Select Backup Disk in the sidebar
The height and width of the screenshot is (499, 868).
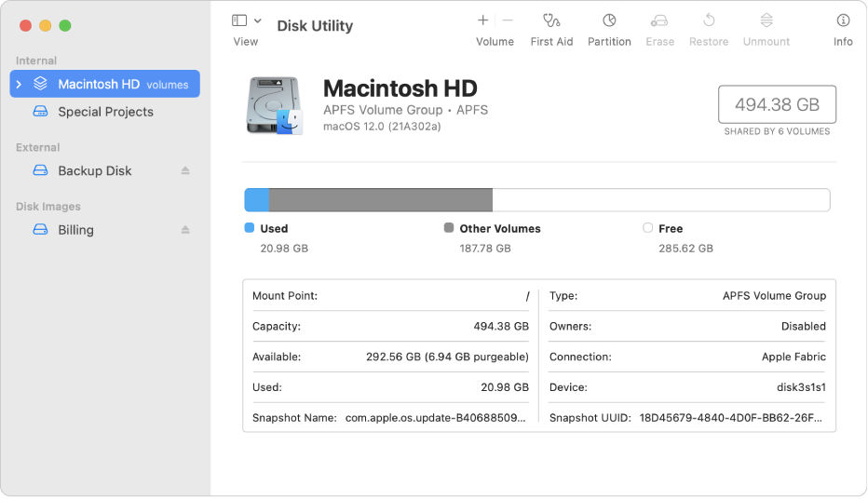coord(94,171)
